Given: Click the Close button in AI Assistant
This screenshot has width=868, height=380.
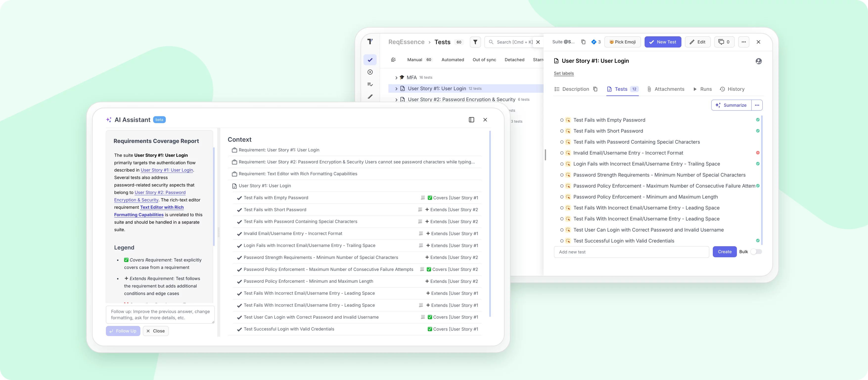Looking at the screenshot, I should pos(156,331).
